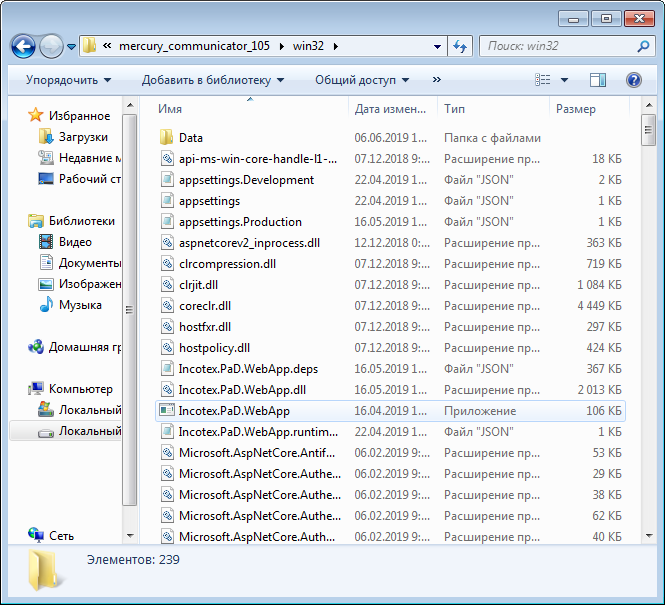Viewport: 665px width, 605px height.
Task: Open the Общий доступ menu
Action: [362, 80]
